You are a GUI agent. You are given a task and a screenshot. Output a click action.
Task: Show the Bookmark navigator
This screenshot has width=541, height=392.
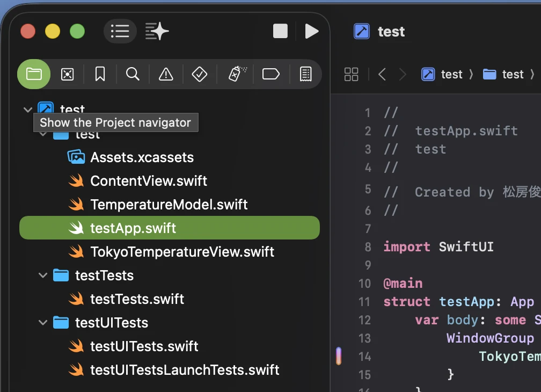coord(100,74)
